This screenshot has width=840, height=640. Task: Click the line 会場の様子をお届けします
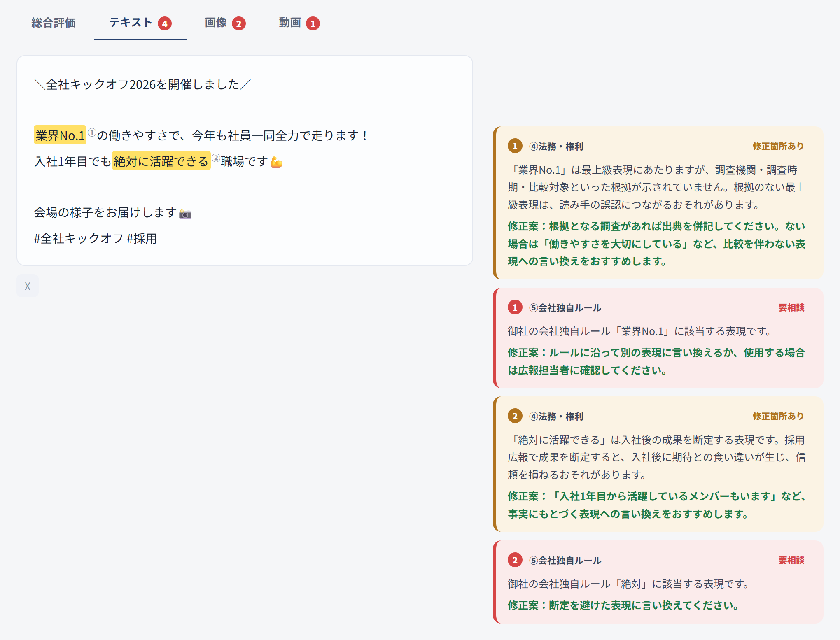105,212
